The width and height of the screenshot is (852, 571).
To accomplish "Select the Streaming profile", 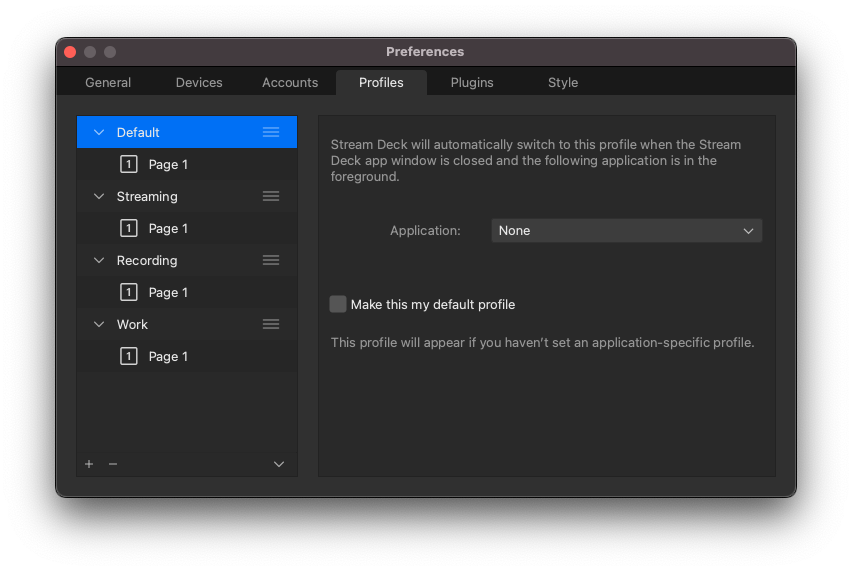I will (187, 196).
